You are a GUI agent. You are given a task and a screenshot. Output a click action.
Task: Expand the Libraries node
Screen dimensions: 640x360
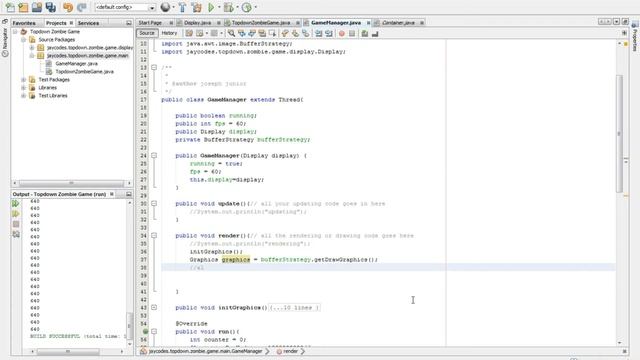pos(24,88)
